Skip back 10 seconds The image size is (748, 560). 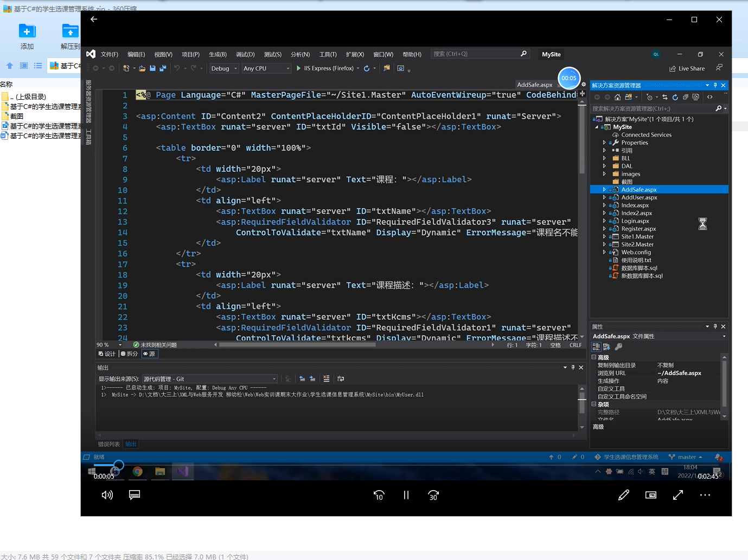379,495
